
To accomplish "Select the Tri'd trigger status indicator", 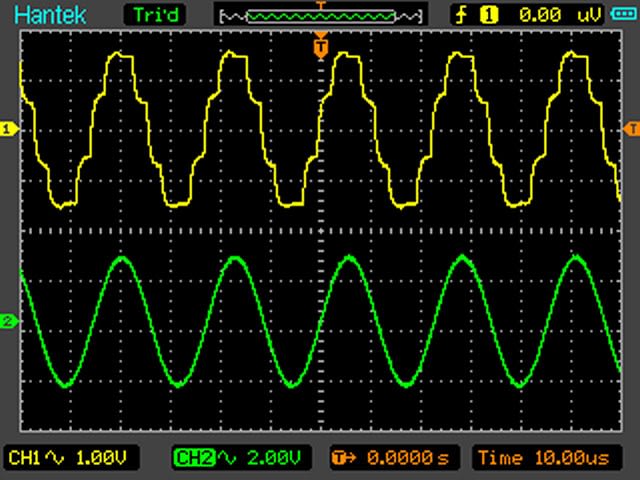I will [x=155, y=15].
